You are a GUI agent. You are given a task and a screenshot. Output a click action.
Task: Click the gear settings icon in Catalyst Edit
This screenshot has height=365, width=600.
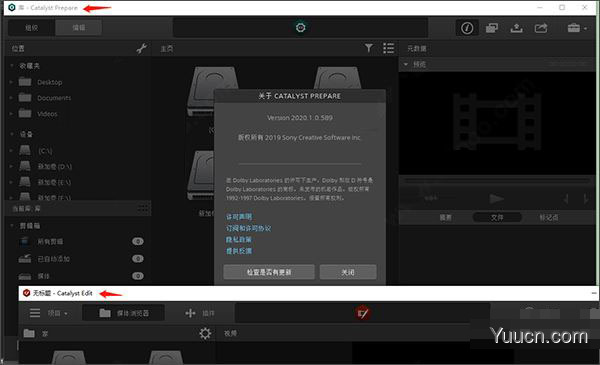205,333
